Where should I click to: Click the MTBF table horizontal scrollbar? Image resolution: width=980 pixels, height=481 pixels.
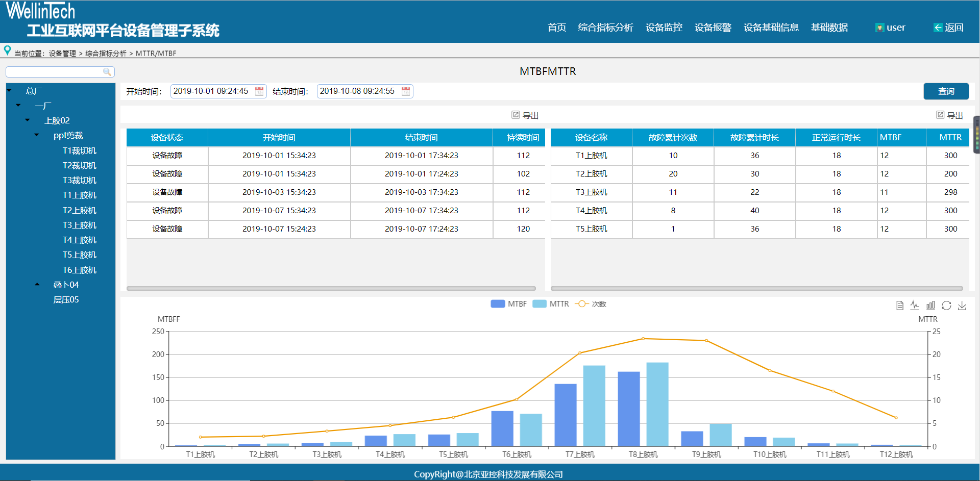point(757,288)
